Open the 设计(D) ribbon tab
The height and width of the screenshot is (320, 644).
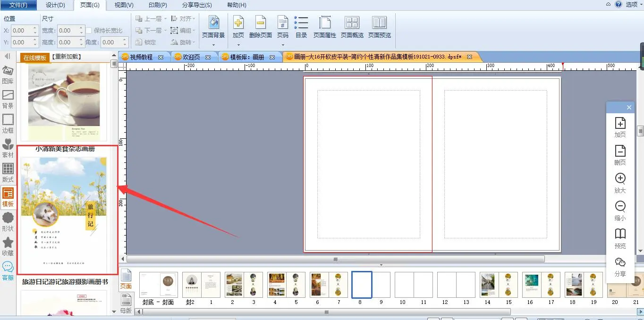point(55,5)
